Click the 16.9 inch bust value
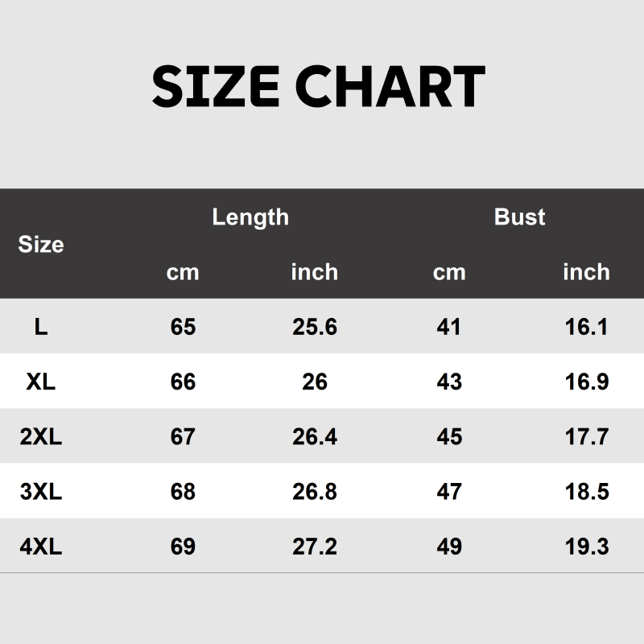Viewport: 644px width, 644px height. pyautogui.click(x=586, y=382)
